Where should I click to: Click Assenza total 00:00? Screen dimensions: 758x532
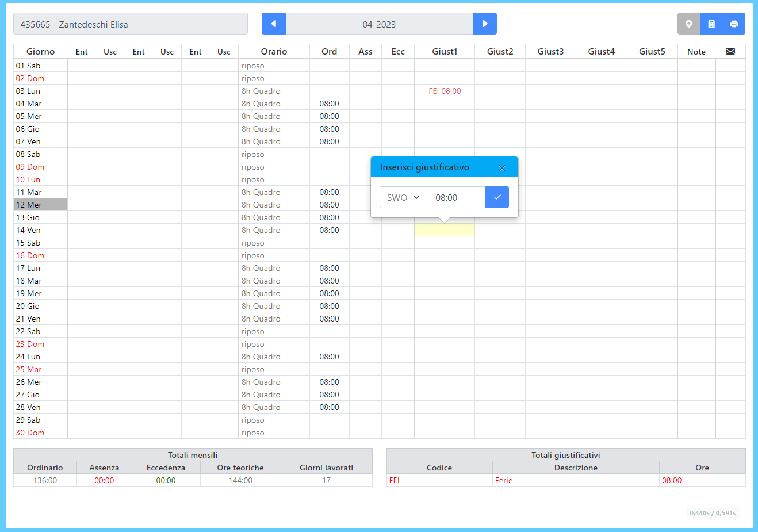coord(104,480)
